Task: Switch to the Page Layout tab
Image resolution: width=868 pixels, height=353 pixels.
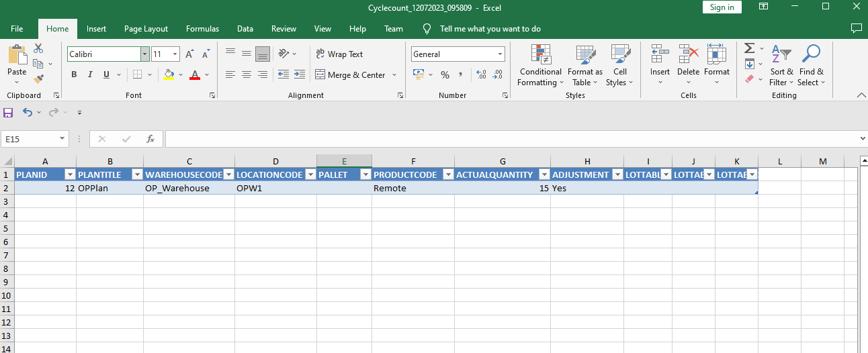Action: click(x=146, y=29)
